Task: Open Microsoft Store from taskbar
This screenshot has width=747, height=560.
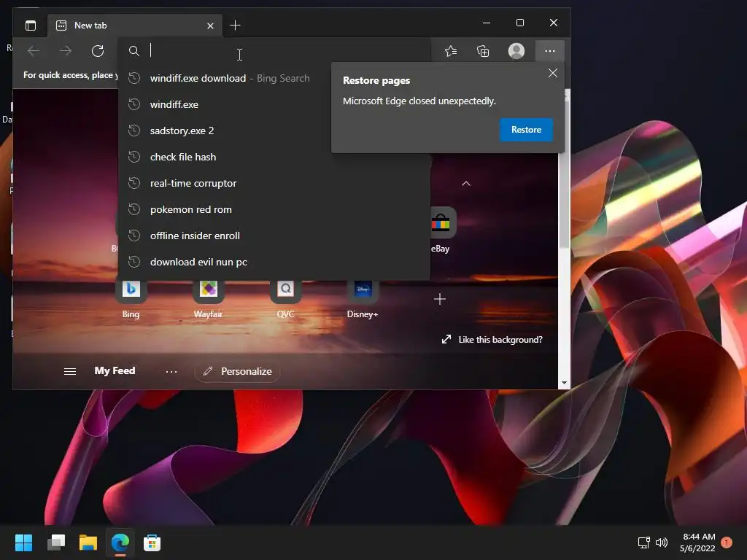Action: [152, 542]
